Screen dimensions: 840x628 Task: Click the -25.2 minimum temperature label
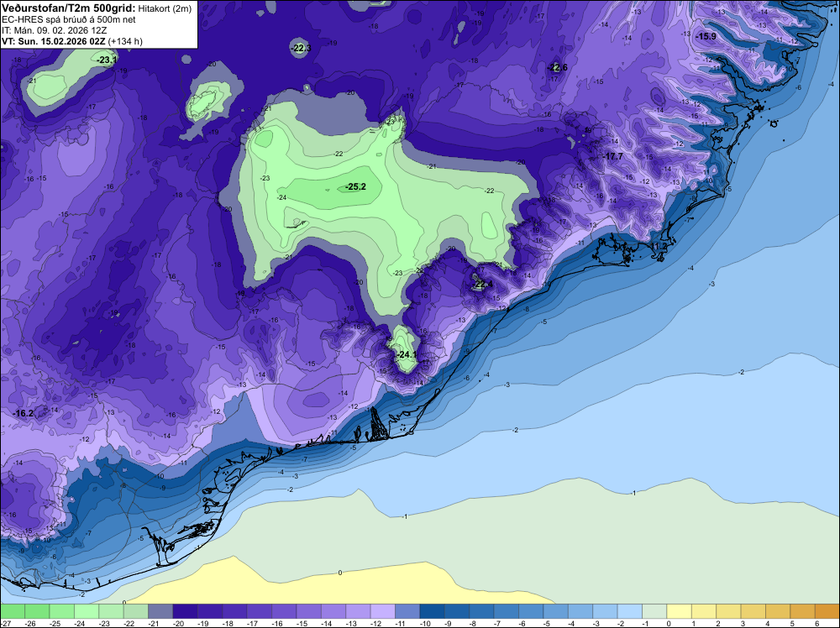pos(355,187)
